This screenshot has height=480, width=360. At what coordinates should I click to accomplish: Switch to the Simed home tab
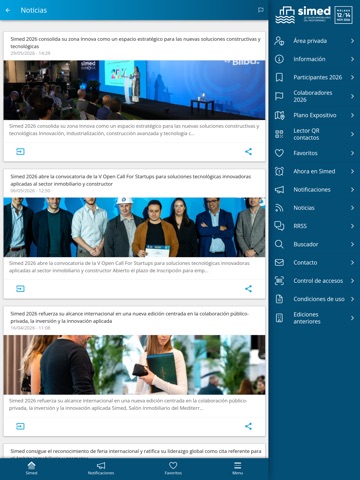(32, 468)
